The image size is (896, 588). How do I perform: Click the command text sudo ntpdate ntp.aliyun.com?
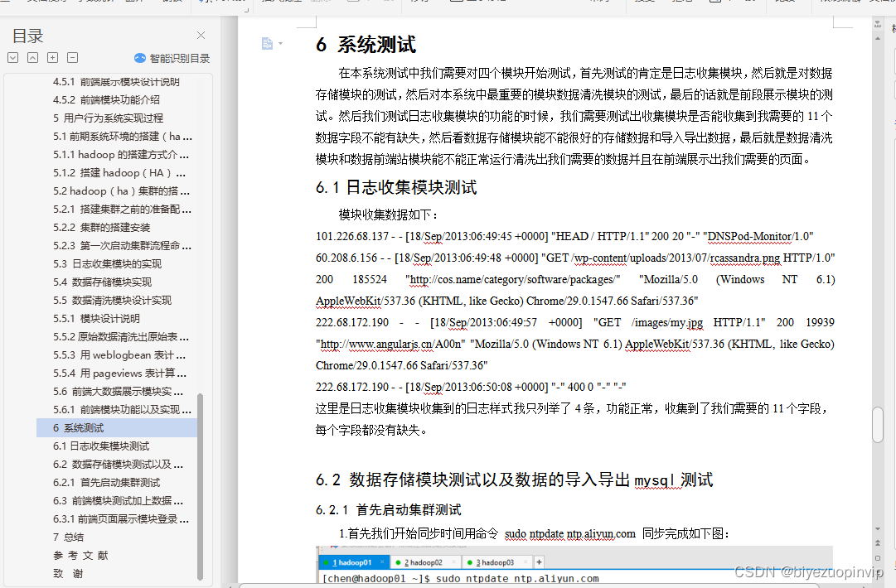569,534
